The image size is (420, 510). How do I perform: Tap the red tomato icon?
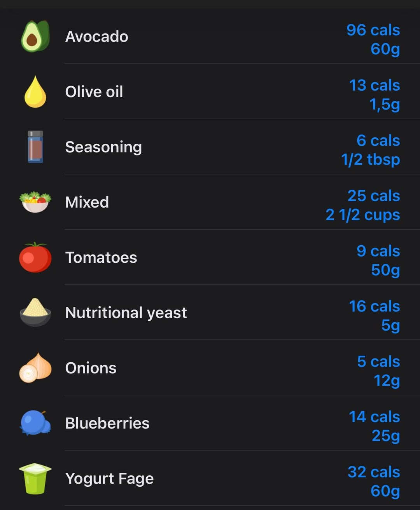(35, 257)
